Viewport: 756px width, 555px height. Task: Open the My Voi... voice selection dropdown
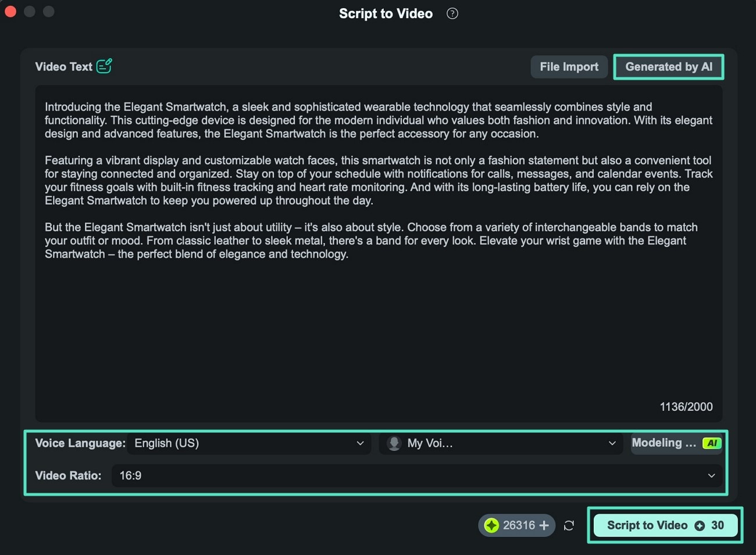tap(501, 443)
